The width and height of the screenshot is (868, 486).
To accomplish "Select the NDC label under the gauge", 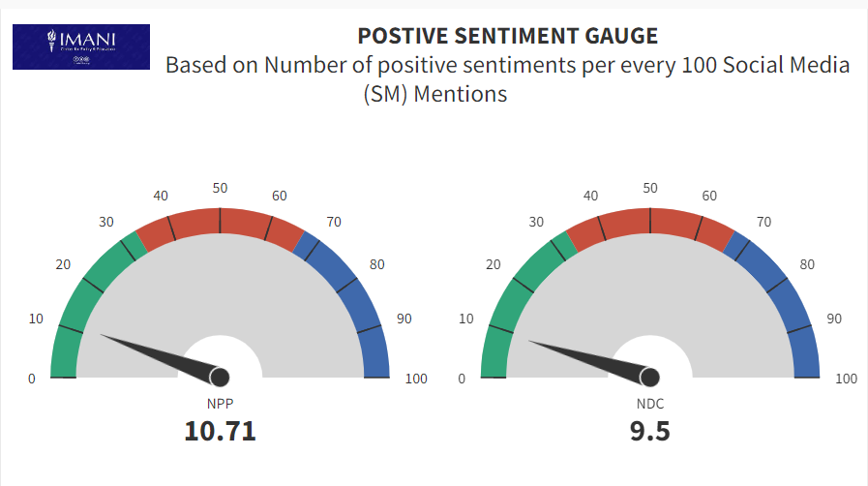I will pos(650,403).
